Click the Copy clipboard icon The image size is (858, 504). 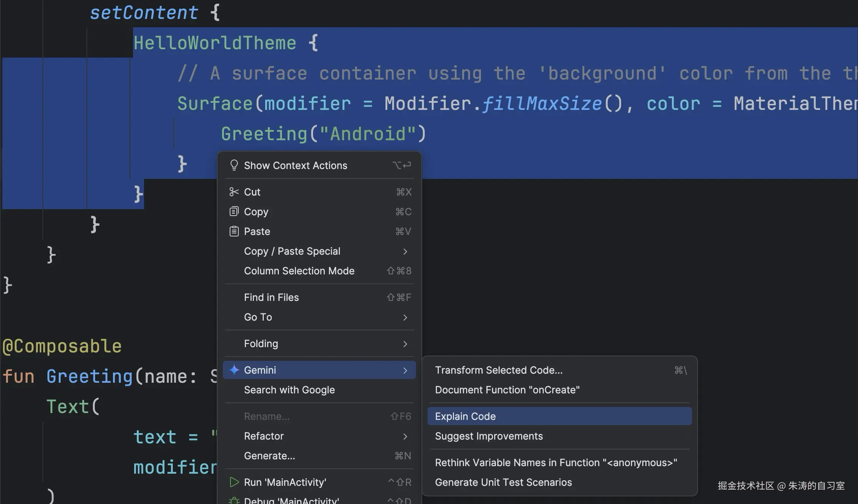point(234,211)
